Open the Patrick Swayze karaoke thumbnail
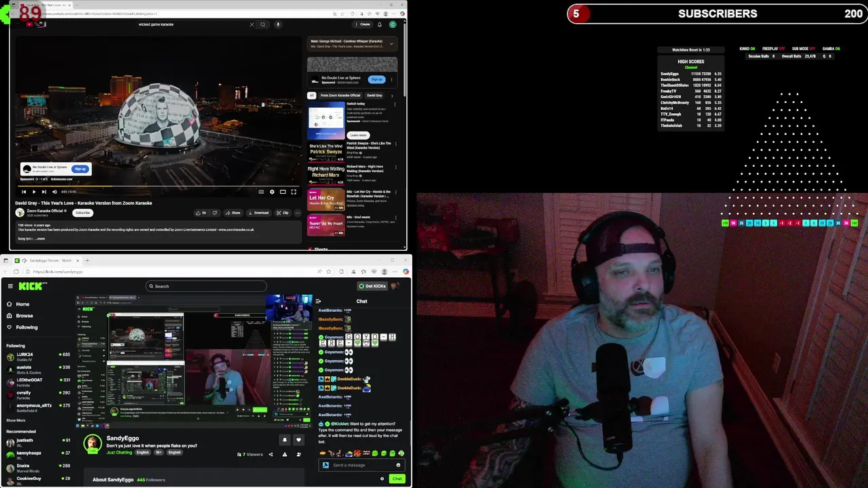Screen dimensions: 868x488 click(326, 151)
